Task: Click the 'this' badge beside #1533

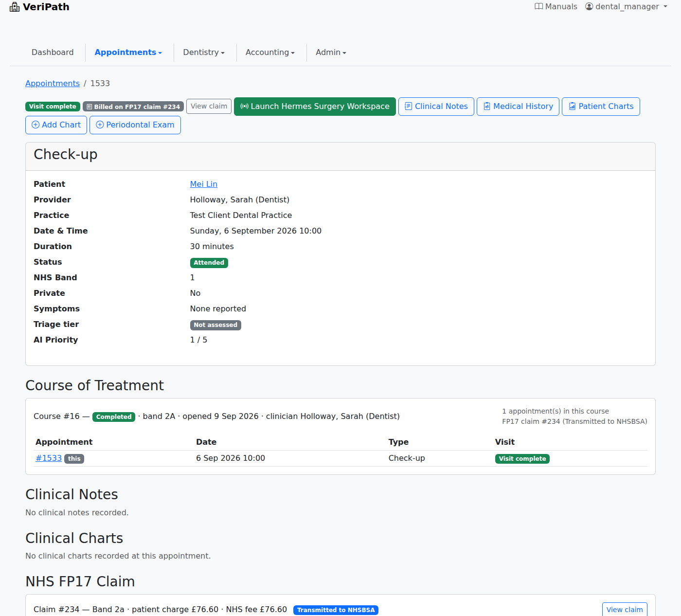Action: coord(74,459)
